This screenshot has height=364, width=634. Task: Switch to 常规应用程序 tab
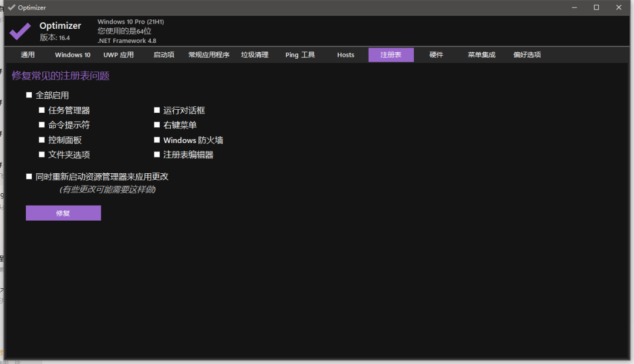click(x=209, y=55)
